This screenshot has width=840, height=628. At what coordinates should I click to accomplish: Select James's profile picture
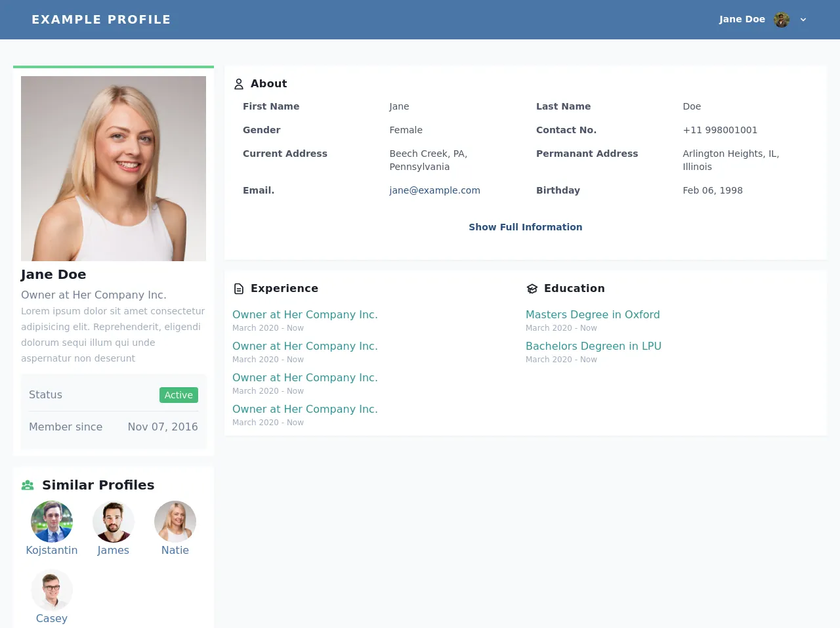[x=114, y=522]
